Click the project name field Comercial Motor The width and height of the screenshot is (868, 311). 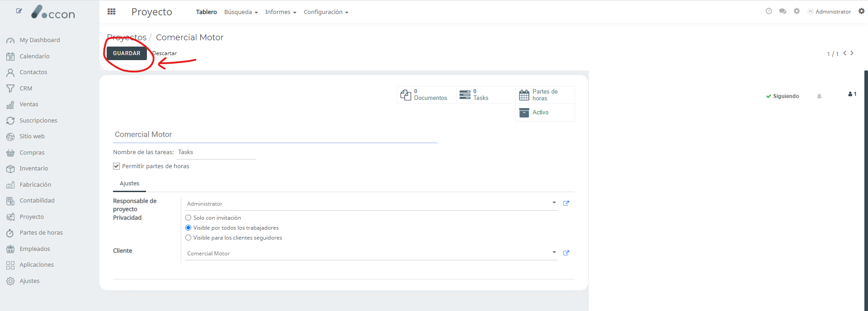point(275,135)
